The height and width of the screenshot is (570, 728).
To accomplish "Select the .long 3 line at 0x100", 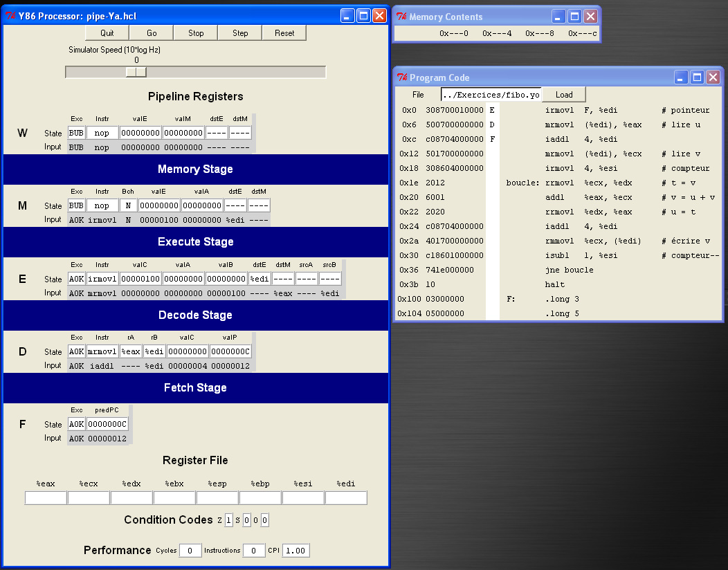I will [x=558, y=299].
